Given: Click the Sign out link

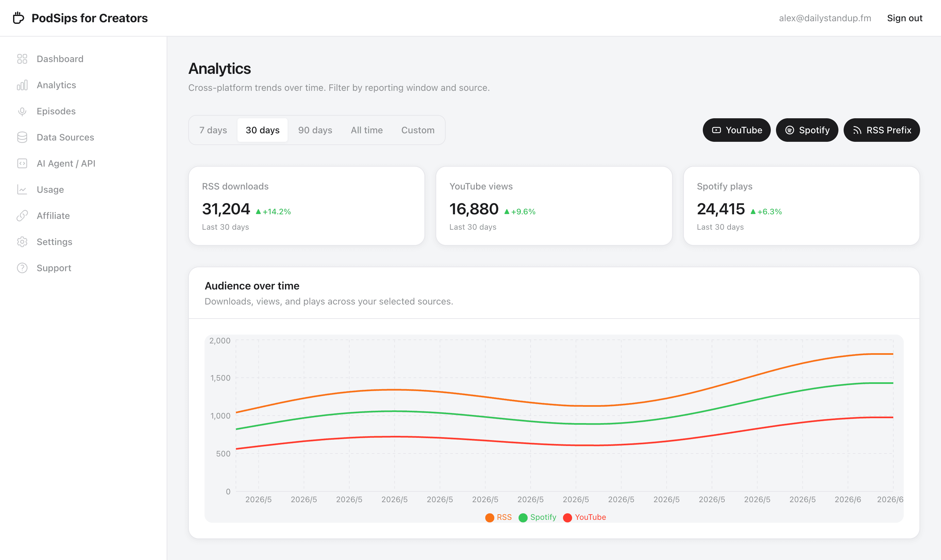Looking at the screenshot, I should 904,18.
